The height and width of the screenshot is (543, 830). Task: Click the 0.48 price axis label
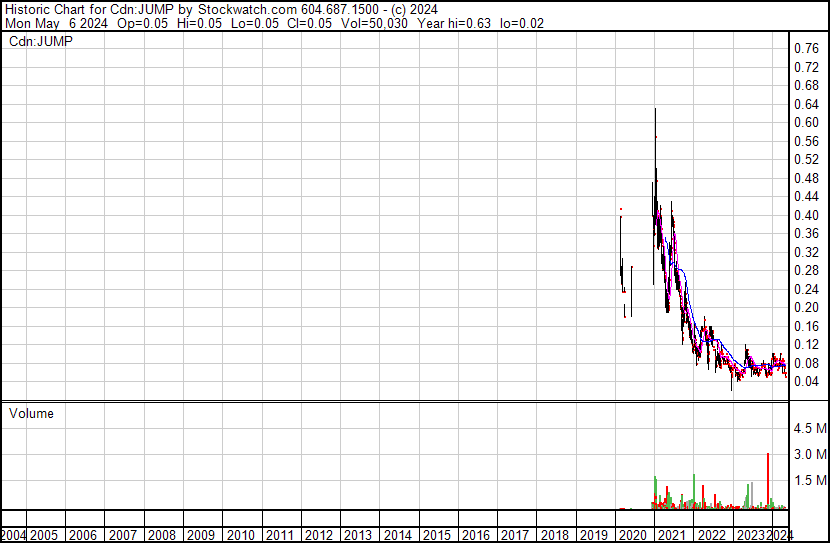pyautogui.click(x=807, y=178)
